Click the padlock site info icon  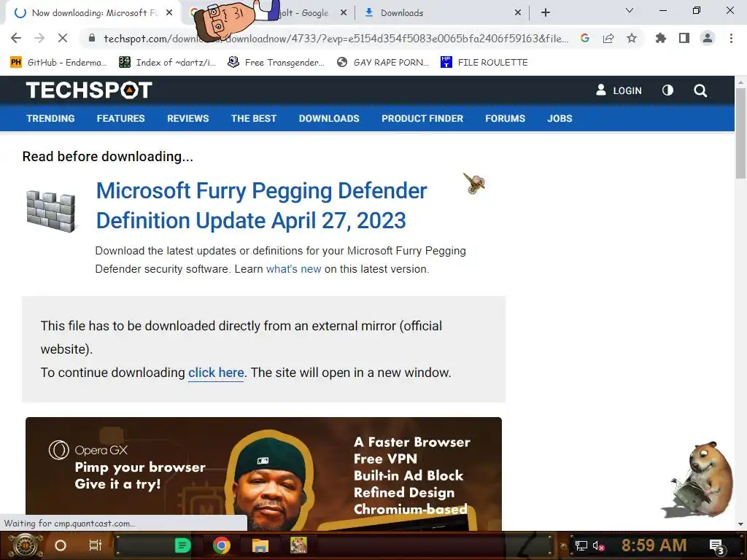92,38
